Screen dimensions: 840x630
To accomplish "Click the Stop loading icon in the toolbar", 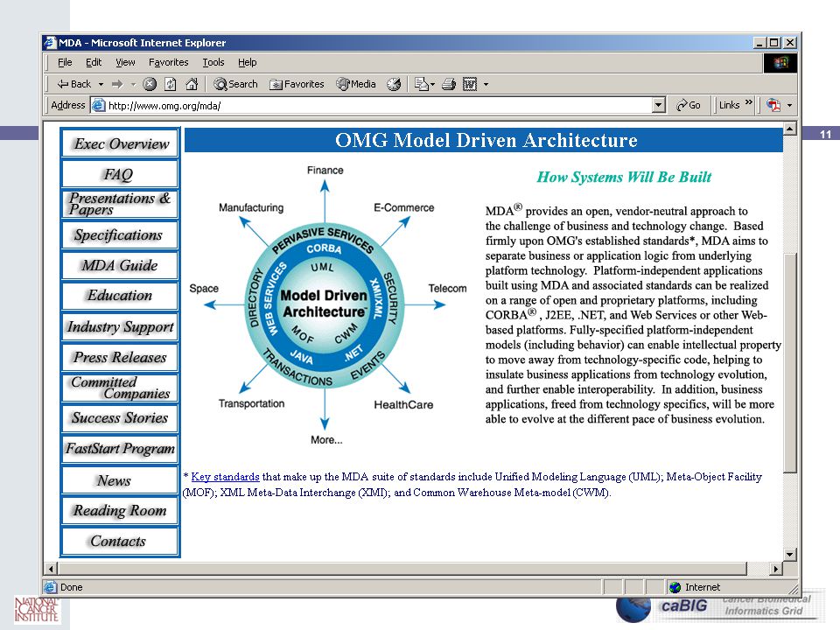I will (150, 84).
